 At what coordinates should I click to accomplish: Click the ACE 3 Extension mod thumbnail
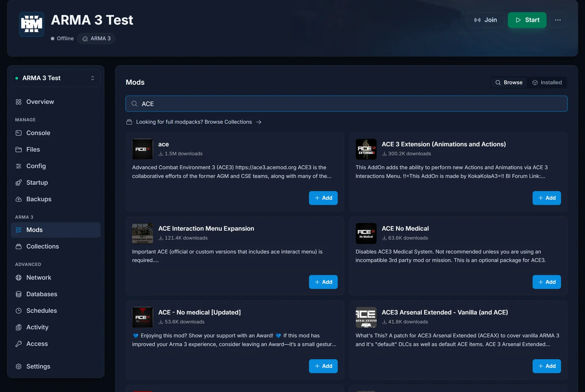click(366, 149)
